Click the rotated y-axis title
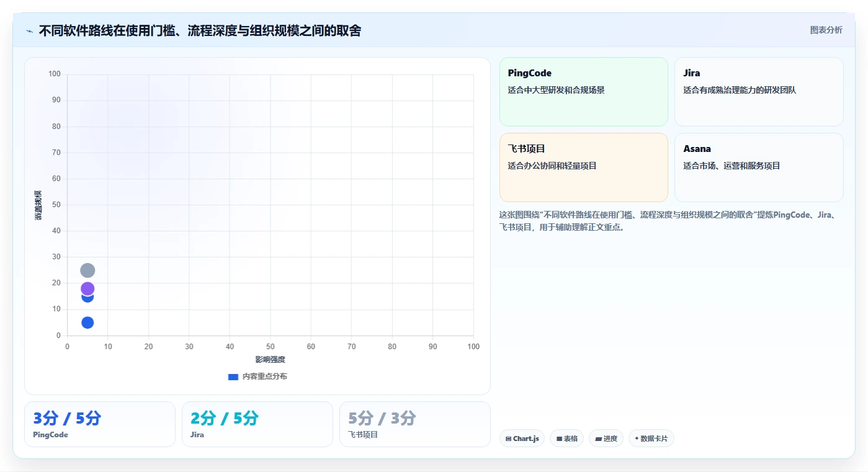 pyautogui.click(x=38, y=205)
